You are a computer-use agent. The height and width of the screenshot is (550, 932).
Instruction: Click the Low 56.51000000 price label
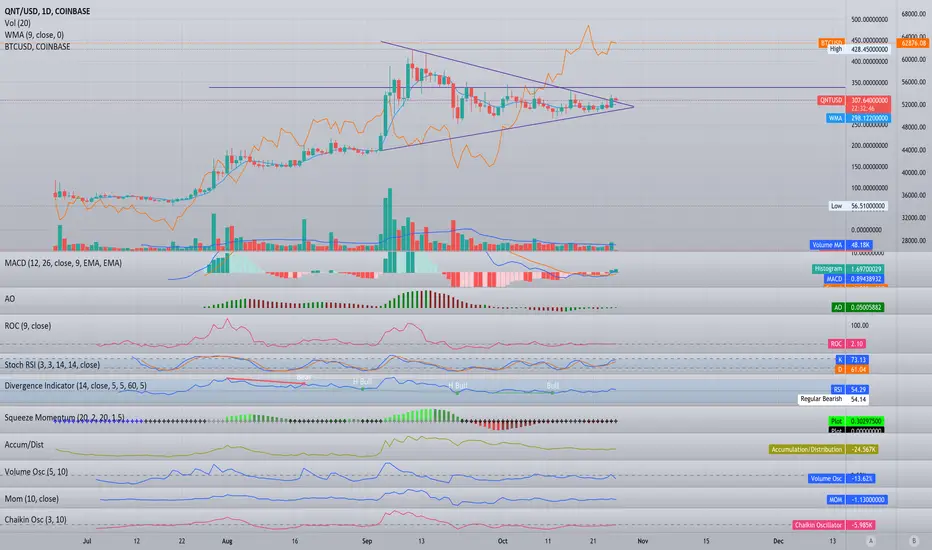[x=858, y=206]
